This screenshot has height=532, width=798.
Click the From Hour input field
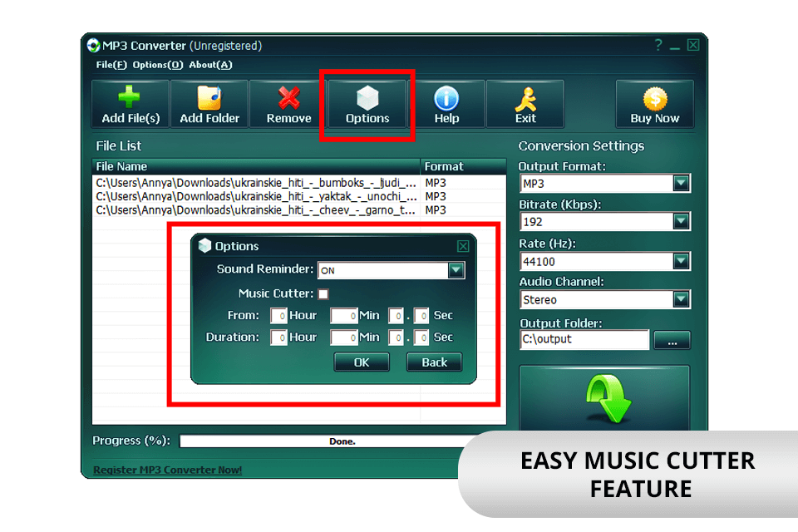point(278,316)
